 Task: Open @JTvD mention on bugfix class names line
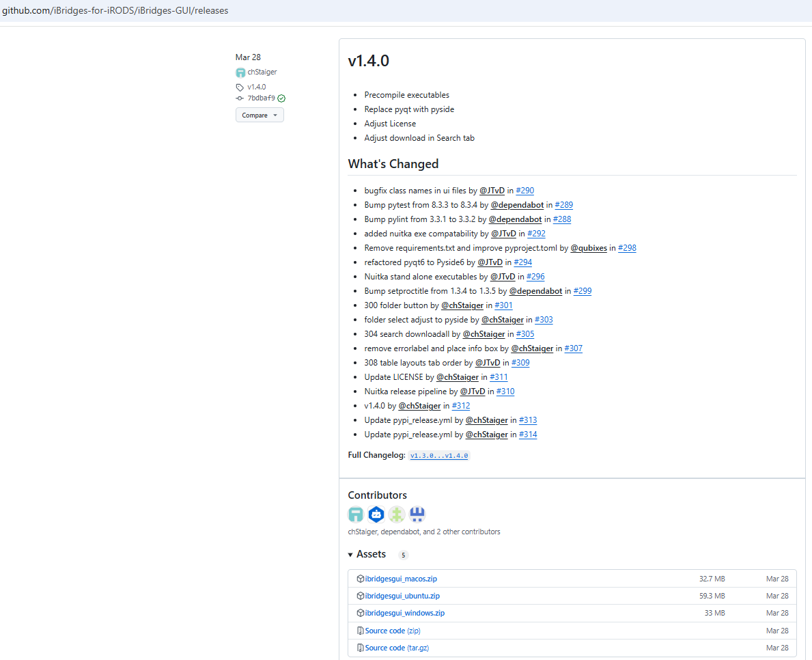pos(492,191)
